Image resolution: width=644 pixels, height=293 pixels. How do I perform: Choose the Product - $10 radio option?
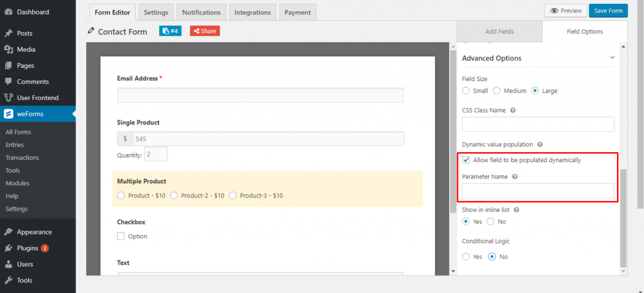121,196
